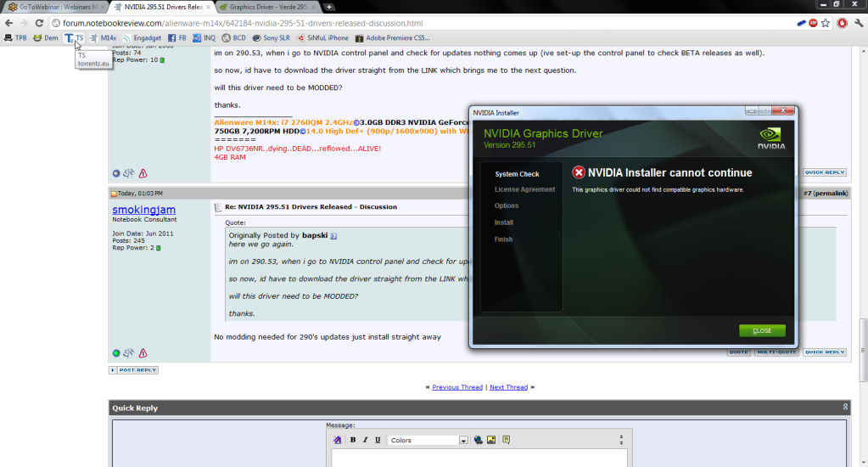
Task: View bapski's original post via arrow icon
Action: pos(333,236)
